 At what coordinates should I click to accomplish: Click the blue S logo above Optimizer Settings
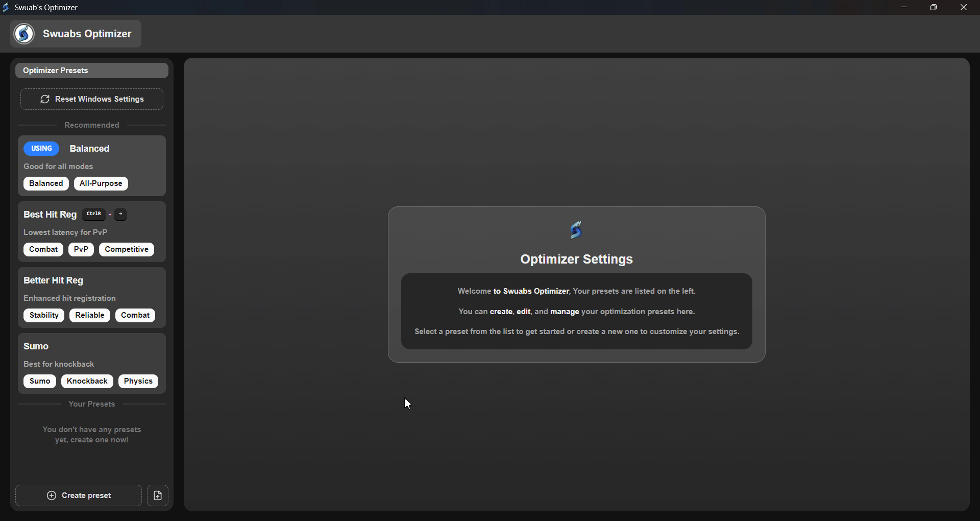click(576, 230)
